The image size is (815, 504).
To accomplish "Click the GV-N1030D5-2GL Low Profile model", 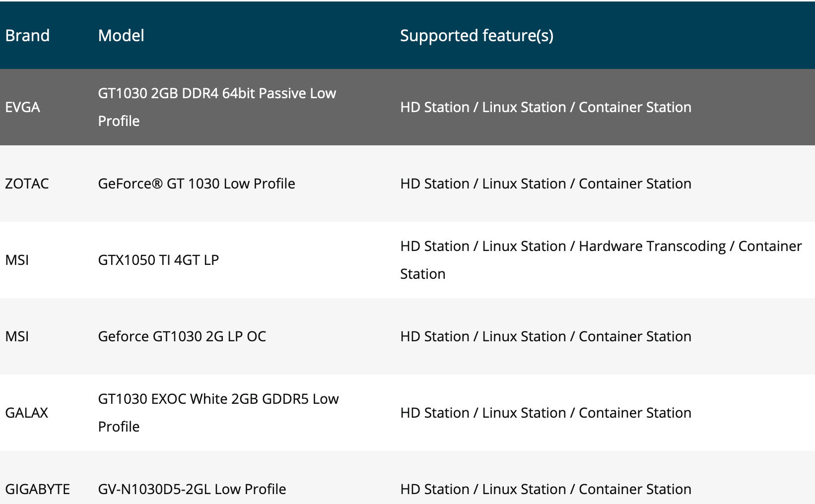I will pos(192,489).
